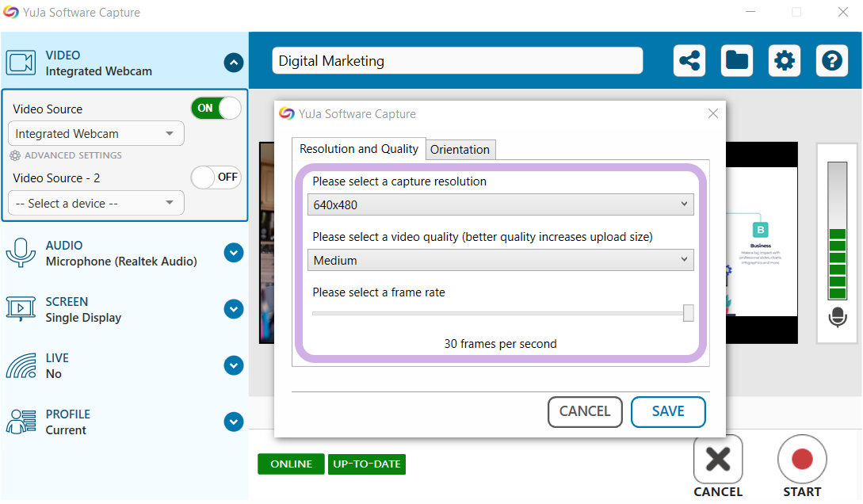The image size is (863, 504).
Task: Click the '30 frames per second' text
Action: (500, 344)
